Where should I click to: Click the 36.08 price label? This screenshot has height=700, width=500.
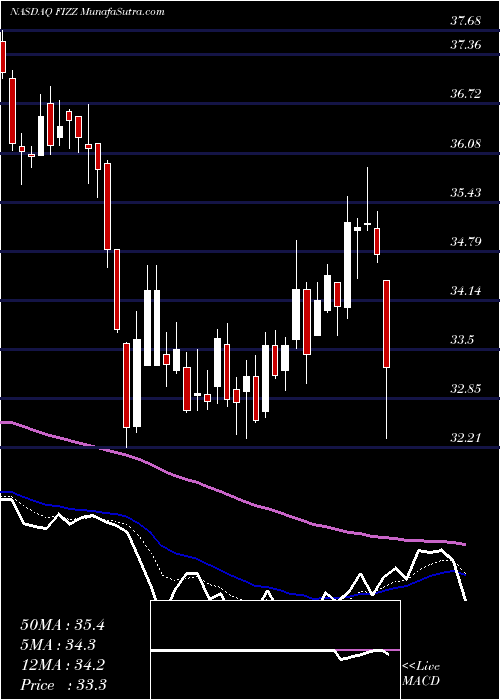click(x=466, y=144)
